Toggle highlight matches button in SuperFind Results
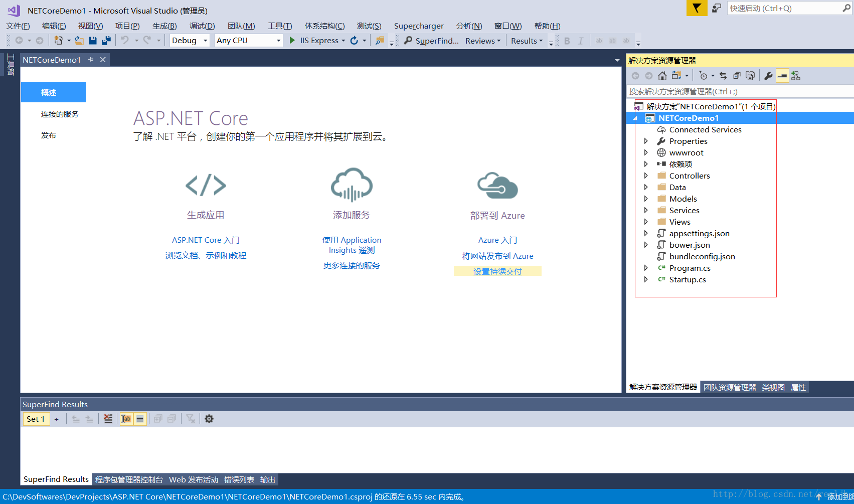The width and height of the screenshot is (854, 504). [x=126, y=419]
